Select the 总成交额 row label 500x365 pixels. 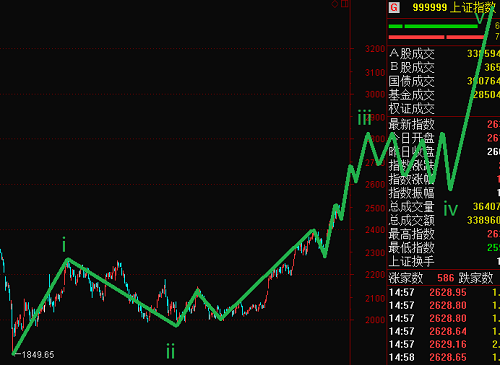pos(412,220)
